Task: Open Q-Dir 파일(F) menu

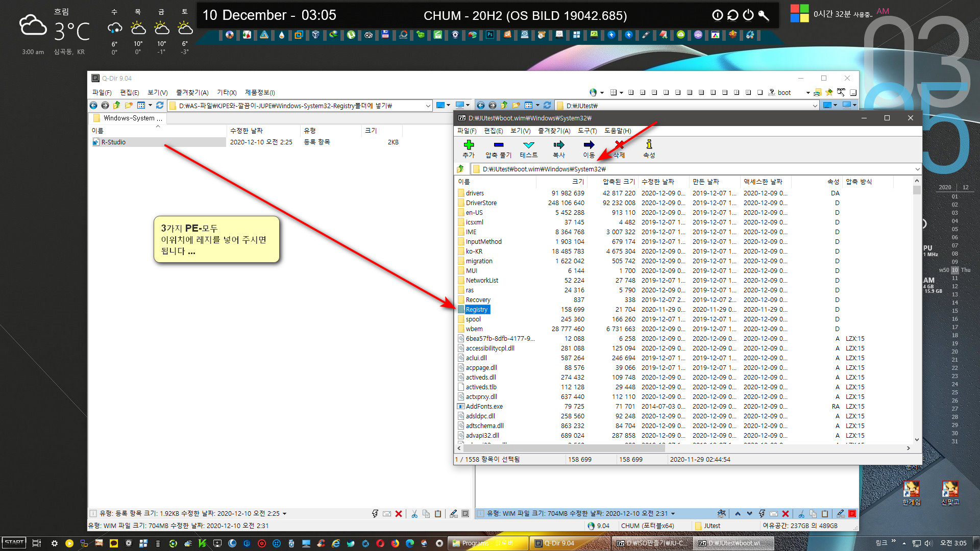Action: [102, 92]
